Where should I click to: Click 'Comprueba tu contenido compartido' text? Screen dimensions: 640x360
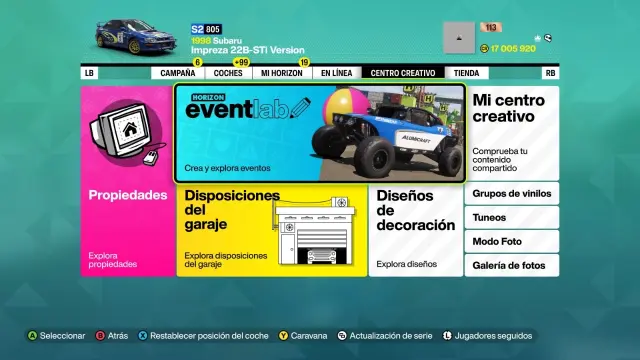coord(500,160)
